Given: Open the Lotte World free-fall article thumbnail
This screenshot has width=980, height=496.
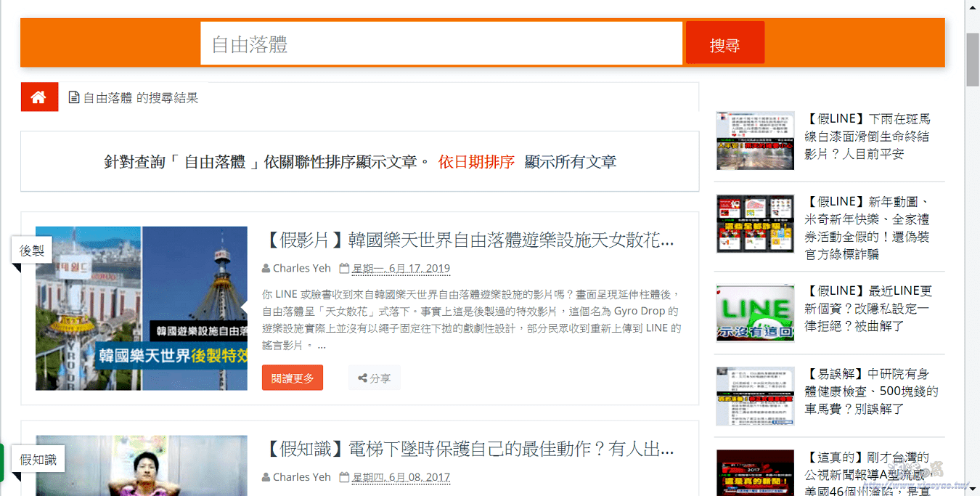Looking at the screenshot, I should pyautogui.click(x=142, y=308).
